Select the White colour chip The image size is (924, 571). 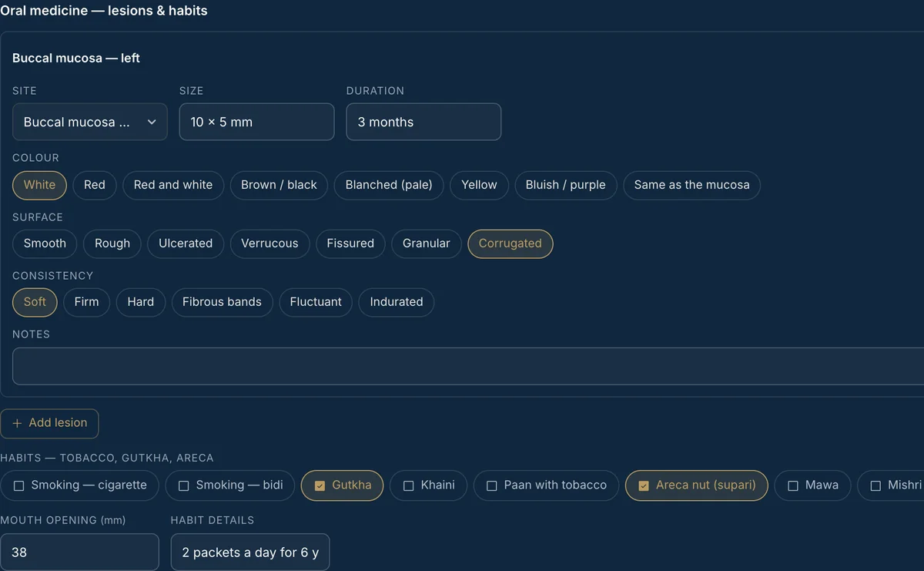40,185
